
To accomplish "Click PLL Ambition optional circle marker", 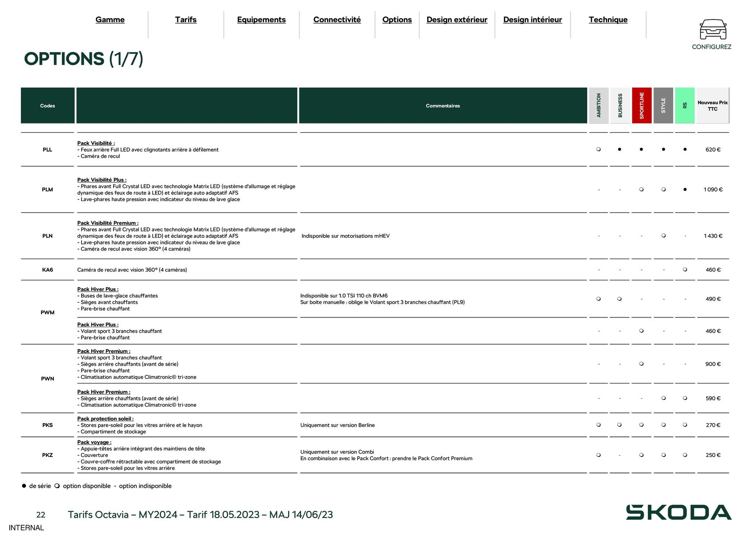I will [599, 149].
